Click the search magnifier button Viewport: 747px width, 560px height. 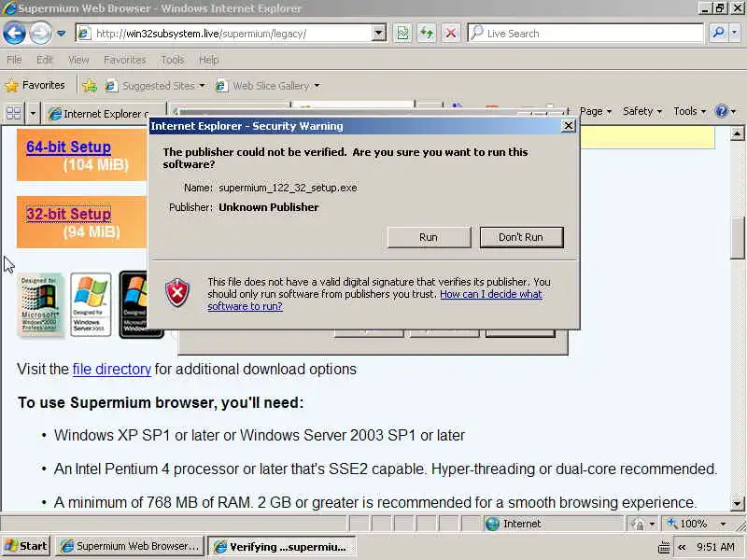point(718,33)
